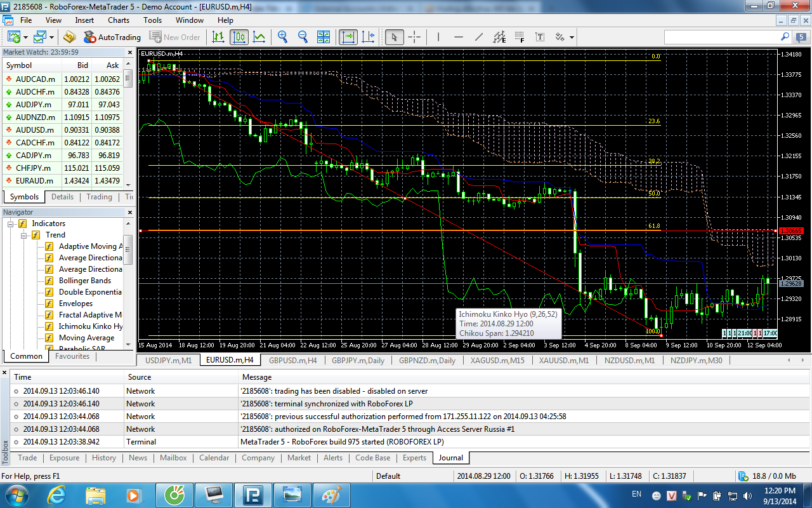
Task: Switch chart to candlesticks mode
Action: click(x=239, y=37)
